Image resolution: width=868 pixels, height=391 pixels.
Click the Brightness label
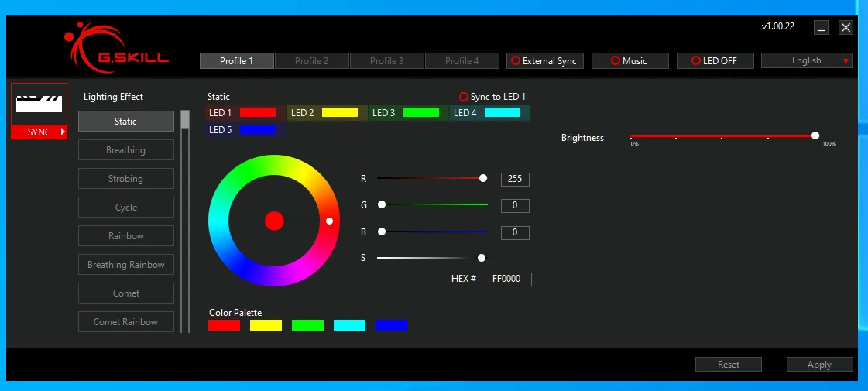(x=582, y=138)
